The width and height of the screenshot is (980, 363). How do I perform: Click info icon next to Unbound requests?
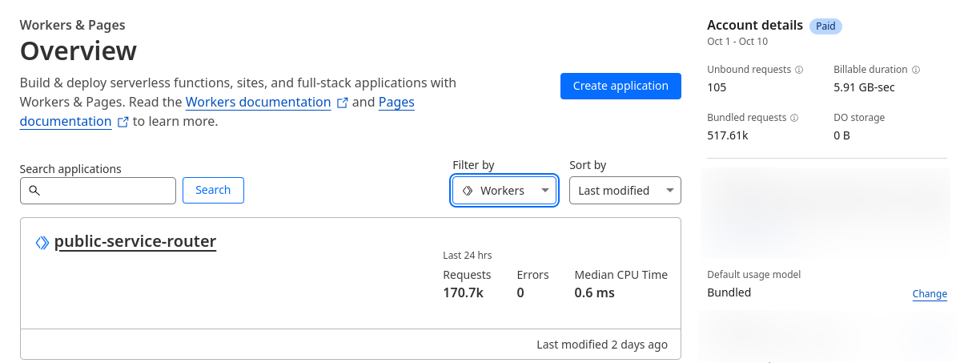pos(799,70)
